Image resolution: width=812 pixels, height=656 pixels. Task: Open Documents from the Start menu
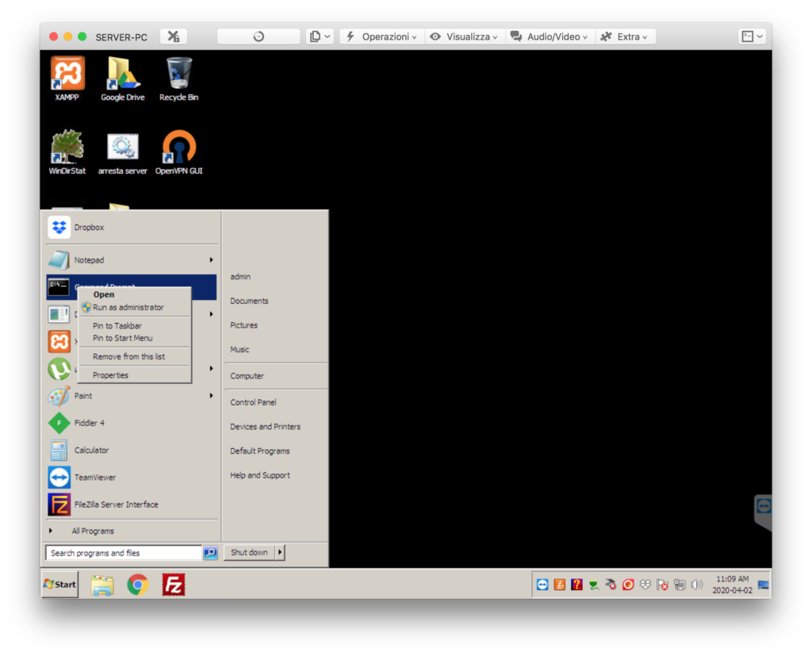point(249,301)
